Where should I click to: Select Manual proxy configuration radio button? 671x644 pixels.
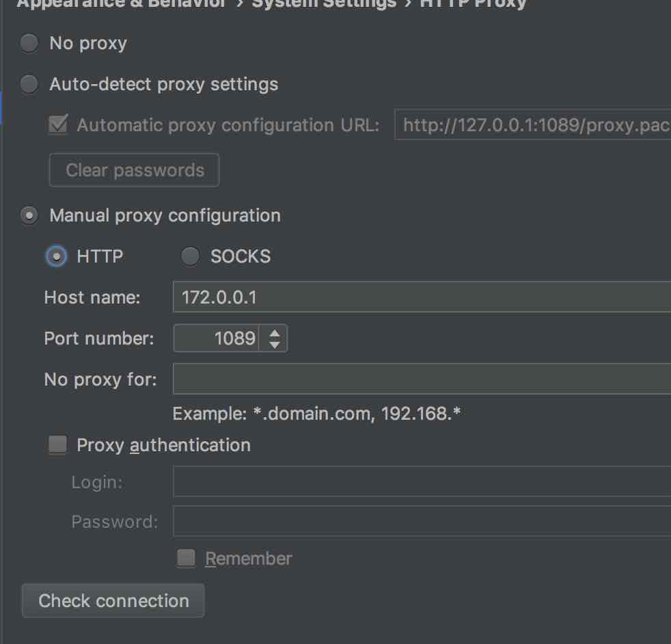click(x=29, y=215)
